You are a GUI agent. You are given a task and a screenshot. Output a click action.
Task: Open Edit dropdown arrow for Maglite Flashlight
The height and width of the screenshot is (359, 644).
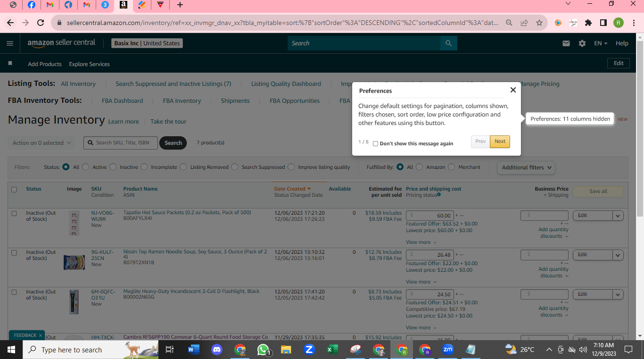(x=618, y=294)
